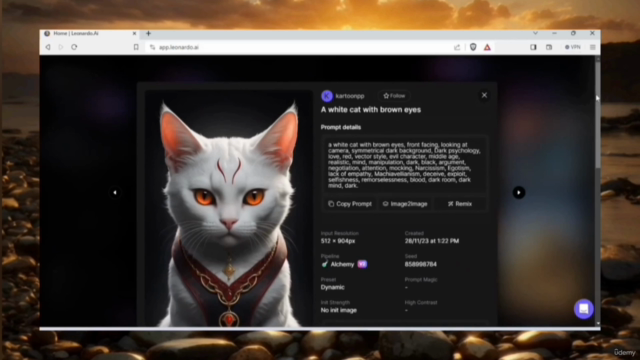This screenshot has height=360, width=640.
Task: Click the No init image value
Action: (338, 310)
